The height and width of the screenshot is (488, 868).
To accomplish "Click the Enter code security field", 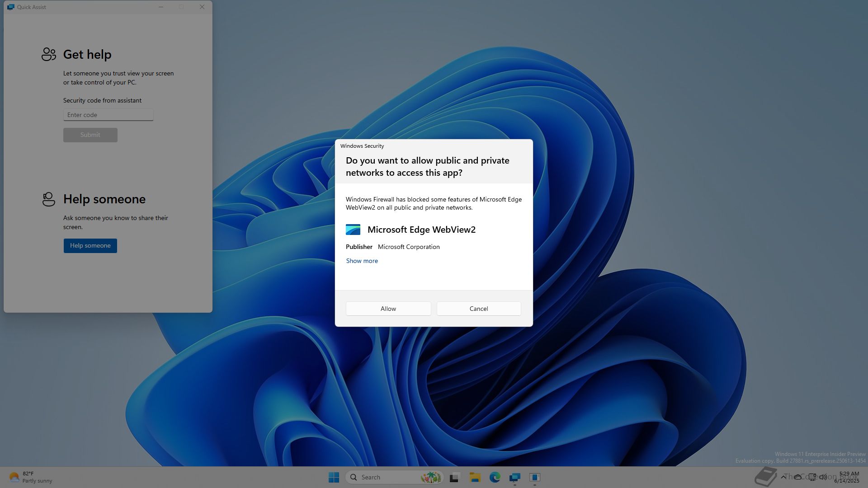I will point(108,115).
